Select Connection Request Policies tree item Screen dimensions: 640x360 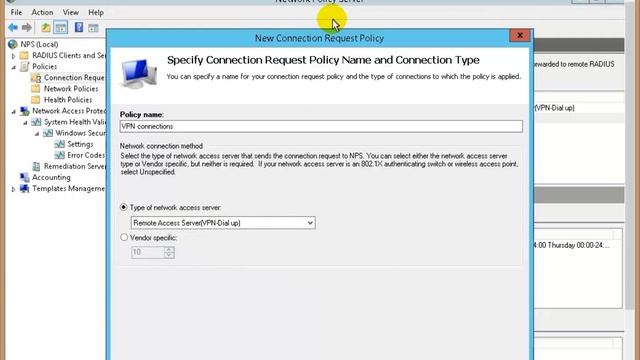tap(74, 78)
